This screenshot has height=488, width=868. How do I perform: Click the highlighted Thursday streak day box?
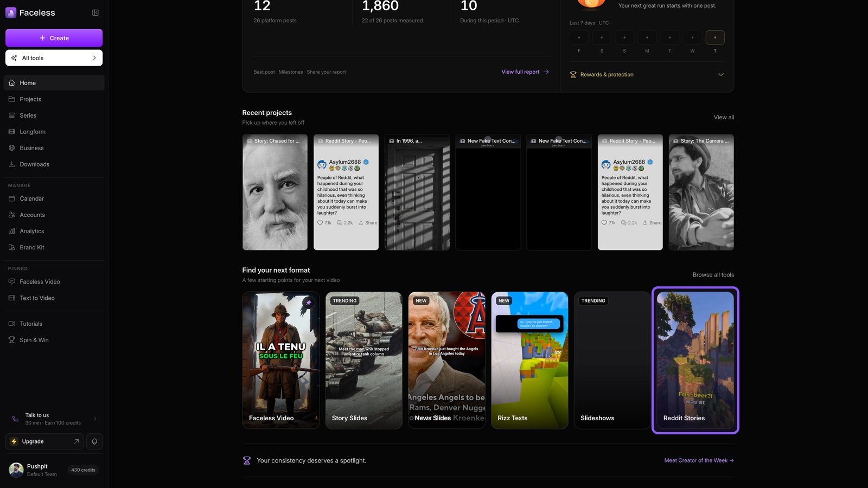[715, 37]
